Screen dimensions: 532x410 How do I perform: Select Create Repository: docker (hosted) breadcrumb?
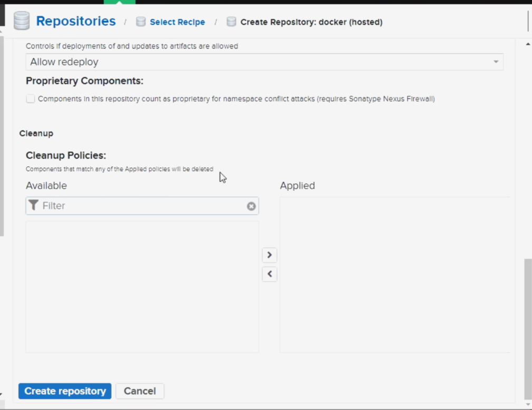click(x=312, y=22)
